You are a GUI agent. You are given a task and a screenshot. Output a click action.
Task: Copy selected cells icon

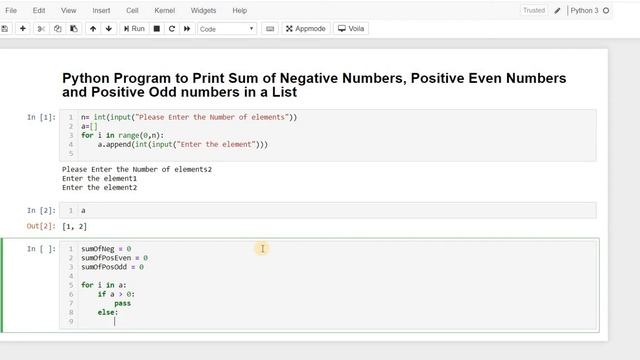(x=58, y=29)
